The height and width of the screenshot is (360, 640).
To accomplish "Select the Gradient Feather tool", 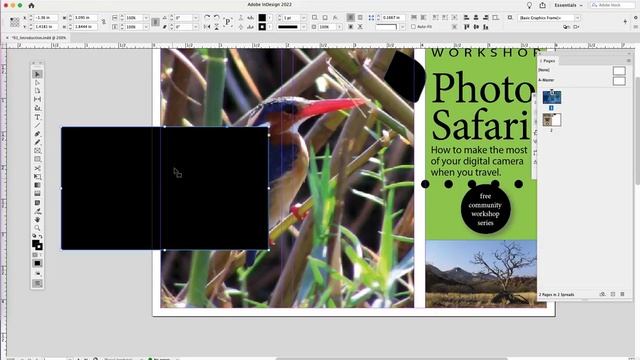I will [x=37, y=194].
